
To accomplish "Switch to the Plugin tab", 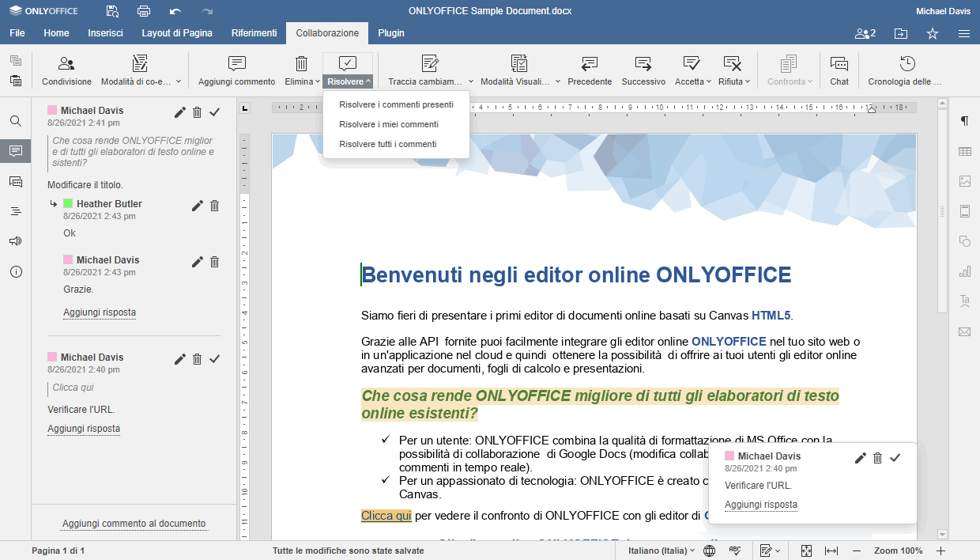I will [391, 33].
